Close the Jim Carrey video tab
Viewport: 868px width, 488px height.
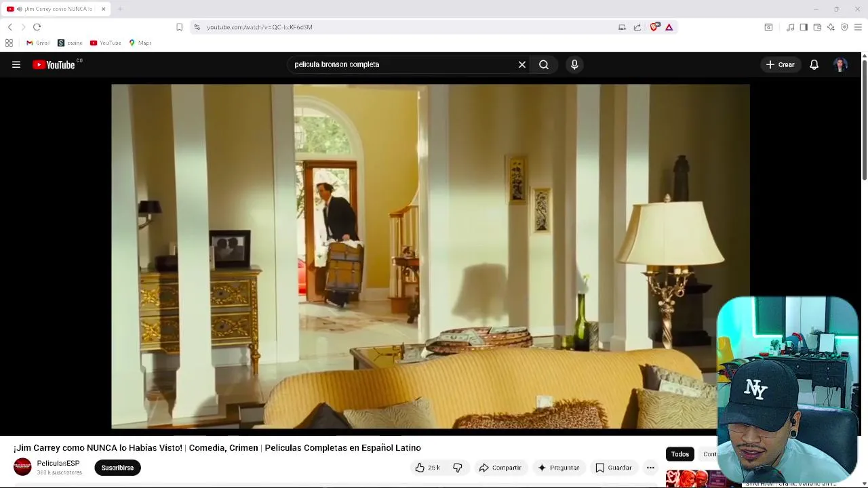(103, 9)
